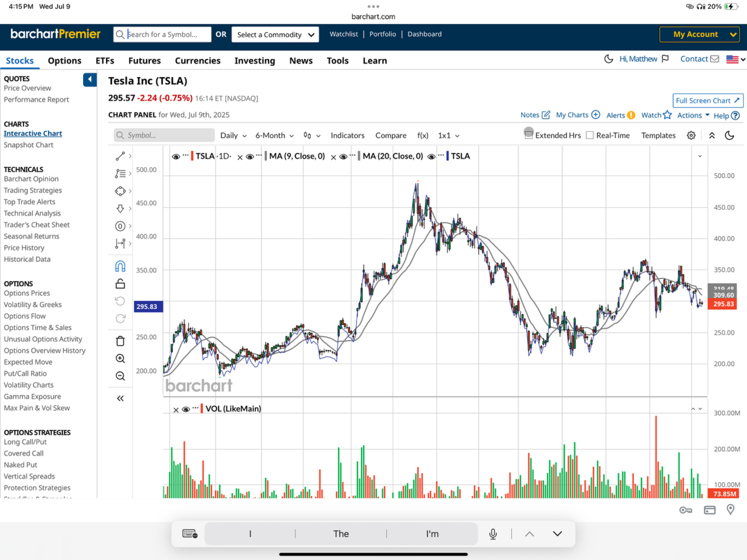The image size is (747, 560).
Task: Open the Options main menu tab
Action: (x=65, y=61)
